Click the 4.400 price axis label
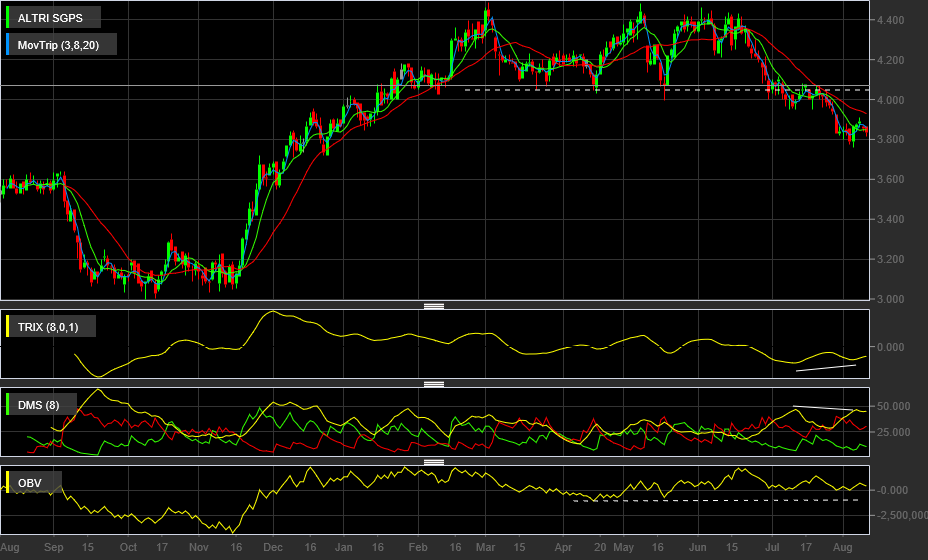Image resolution: width=928 pixels, height=560 pixels. 890,20
